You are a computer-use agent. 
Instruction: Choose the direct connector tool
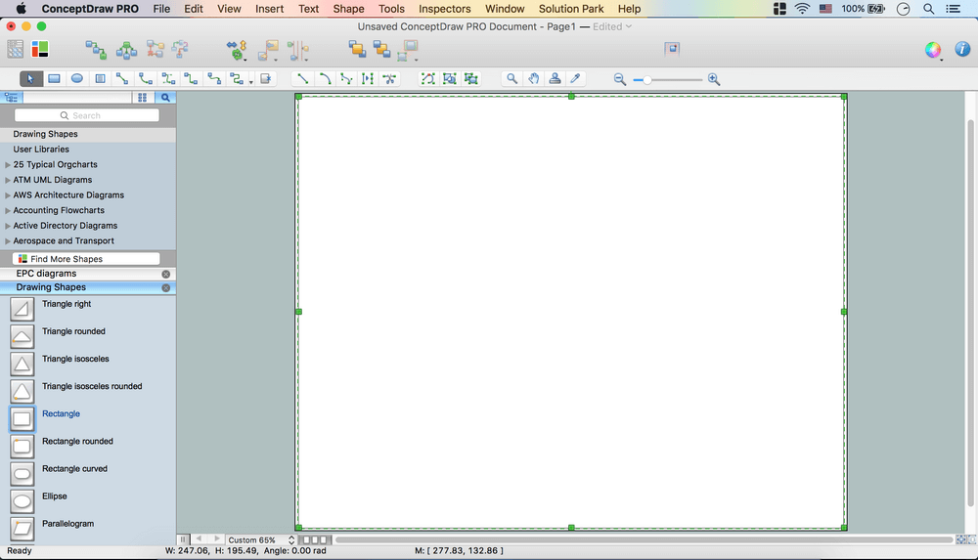[122, 78]
